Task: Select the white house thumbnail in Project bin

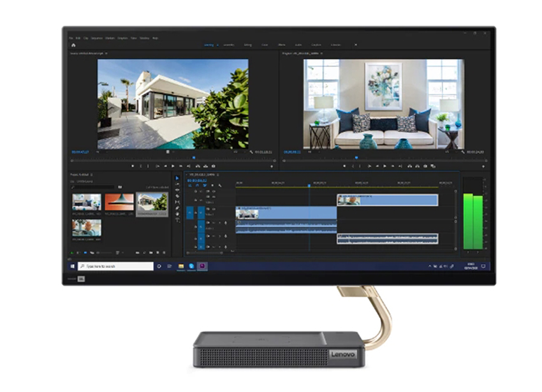Action: [152, 203]
